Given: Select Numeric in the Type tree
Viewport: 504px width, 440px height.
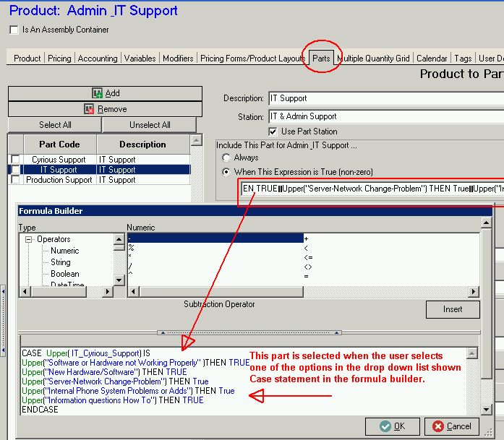Looking at the screenshot, I should coord(64,251).
